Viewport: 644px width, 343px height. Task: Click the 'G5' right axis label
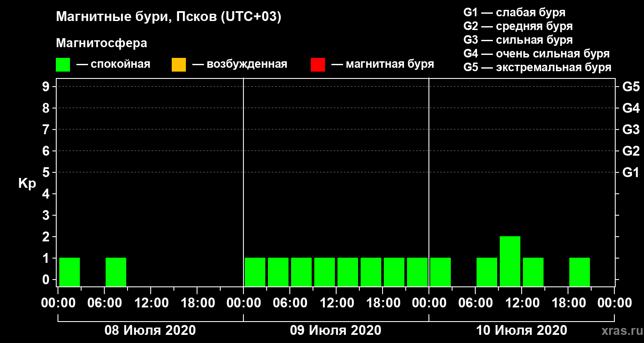[x=631, y=87]
